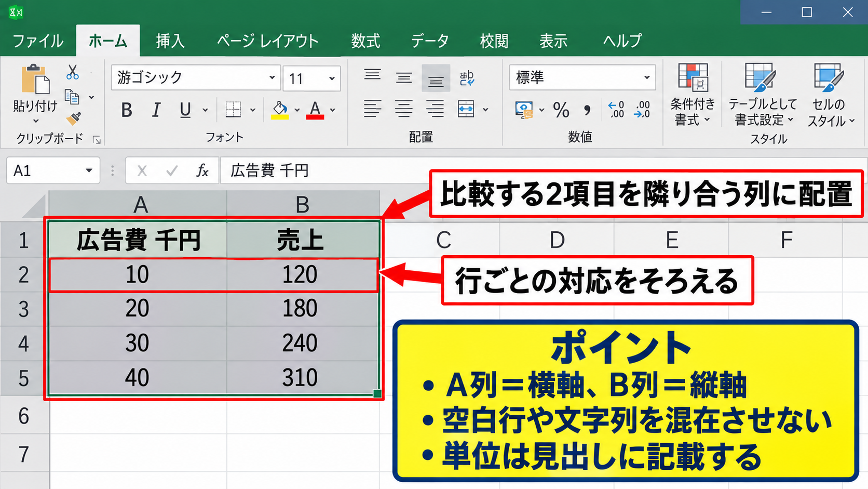Viewport: 868px width, 489px height.
Task: Center cell text horizontally
Action: (x=404, y=109)
